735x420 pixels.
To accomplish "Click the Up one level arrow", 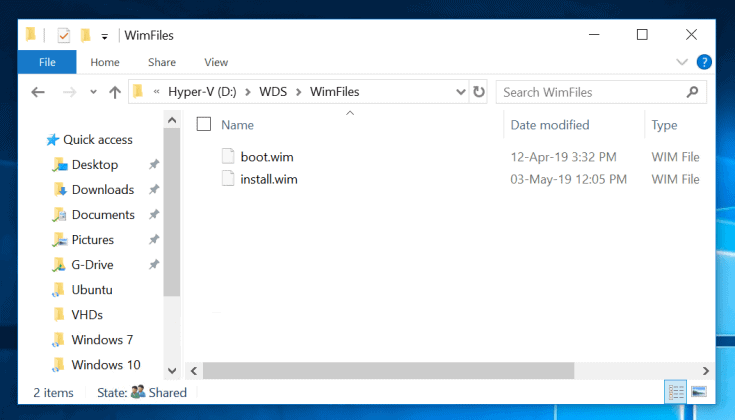I will pyautogui.click(x=114, y=92).
